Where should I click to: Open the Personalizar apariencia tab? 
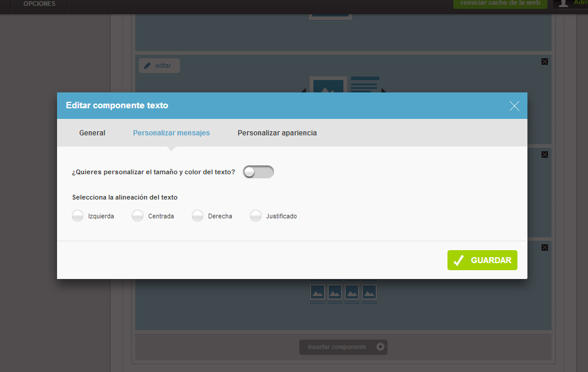click(x=277, y=133)
